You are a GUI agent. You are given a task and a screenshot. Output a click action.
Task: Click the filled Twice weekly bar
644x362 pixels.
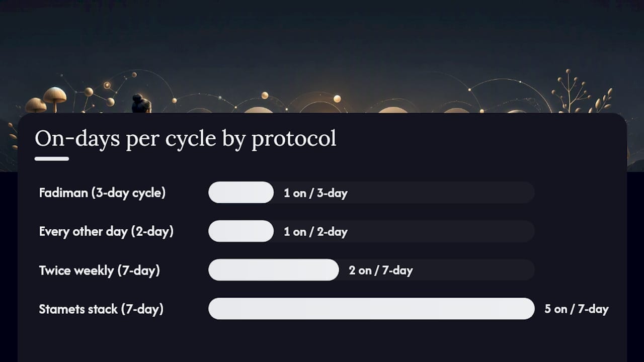pos(274,270)
